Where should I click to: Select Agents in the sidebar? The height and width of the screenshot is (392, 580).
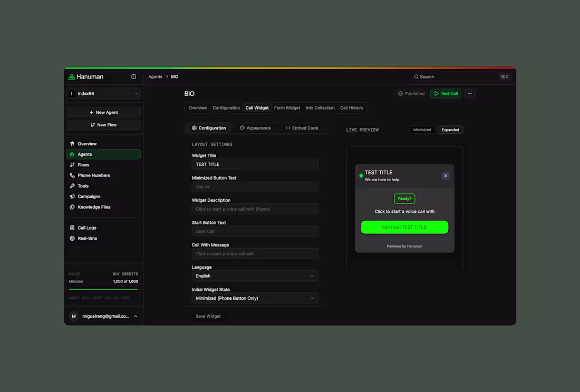point(103,154)
